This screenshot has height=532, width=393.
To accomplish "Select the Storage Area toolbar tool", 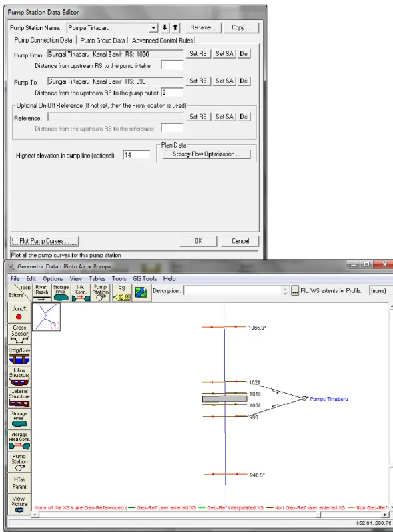I will point(61,292).
